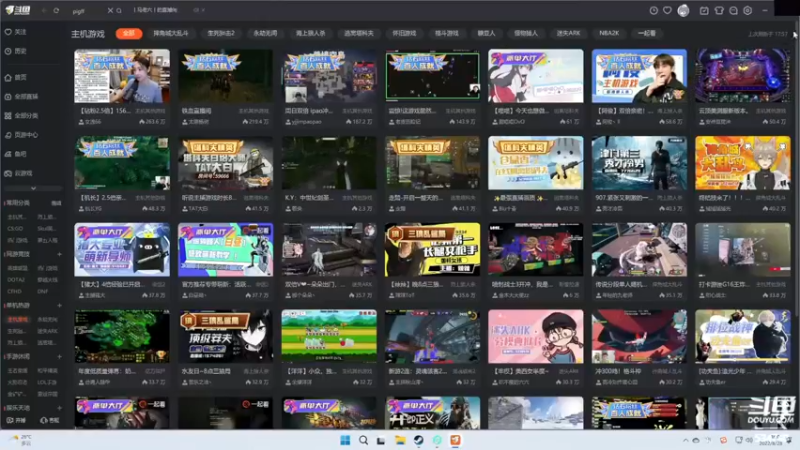Image resolution: width=800 pixels, height=450 pixels.
Task: Select the NBA2K category tab
Action: pyautogui.click(x=609, y=33)
